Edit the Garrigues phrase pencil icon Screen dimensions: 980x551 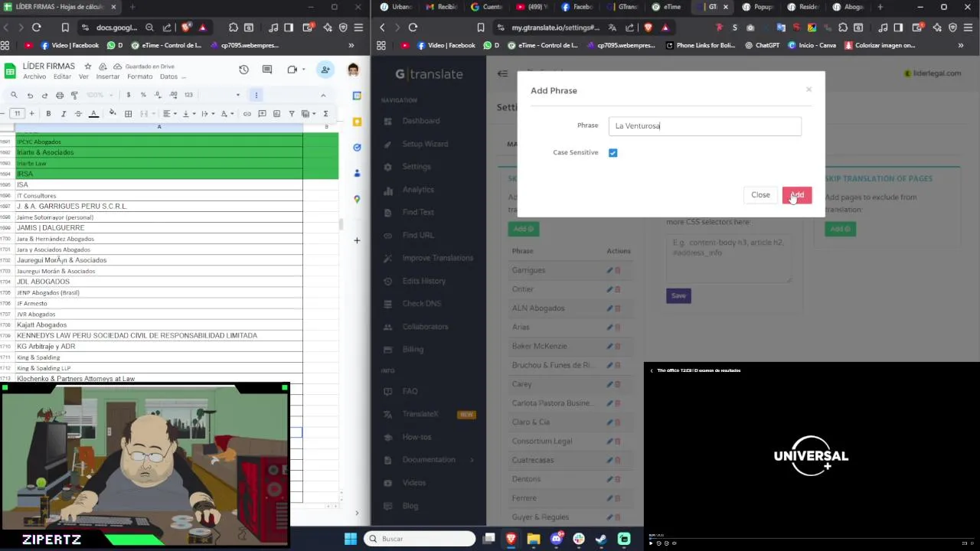[610, 270]
